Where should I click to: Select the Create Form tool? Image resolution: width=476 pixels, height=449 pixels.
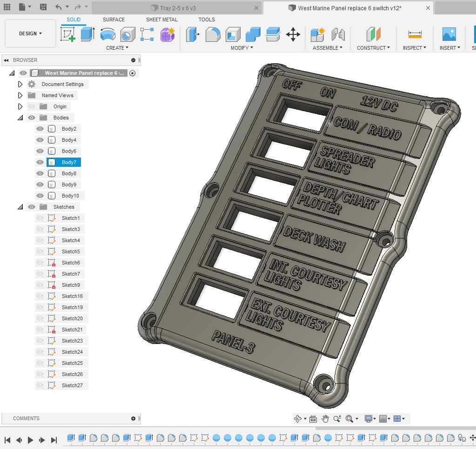pyautogui.click(x=168, y=34)
